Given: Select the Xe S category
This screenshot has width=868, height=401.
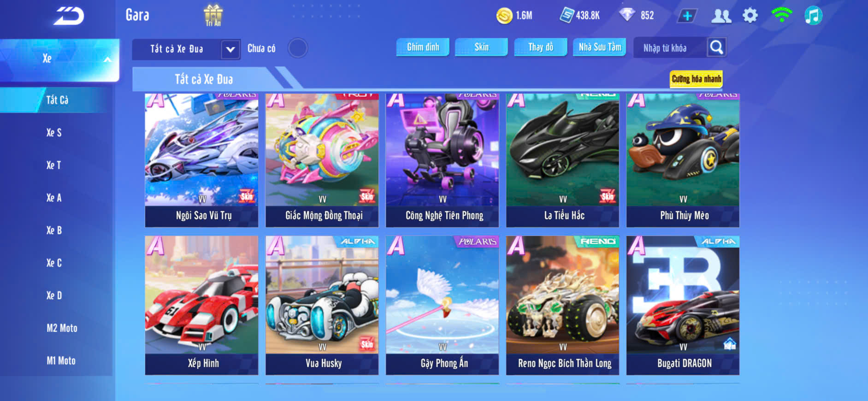Looking at the screenshot, I should click(x=54, y=133).
